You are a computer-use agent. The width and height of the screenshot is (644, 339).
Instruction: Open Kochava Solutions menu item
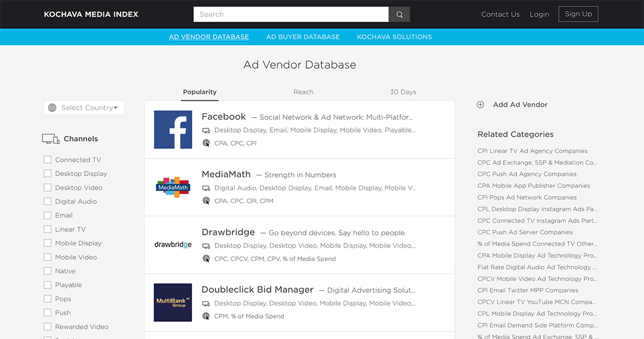point(394,37)
